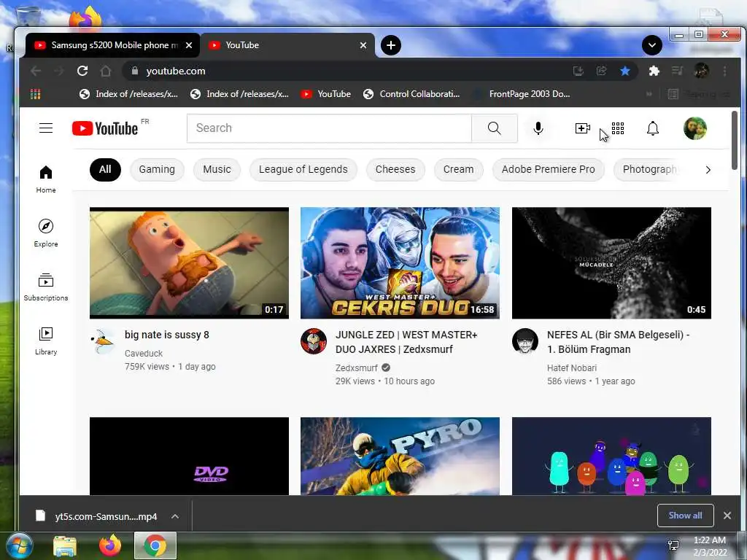Open notifications bell

[x=653, y=128]
